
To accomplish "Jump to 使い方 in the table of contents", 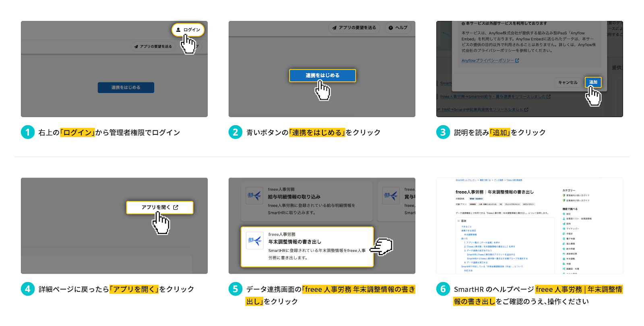I will (464, 239).
